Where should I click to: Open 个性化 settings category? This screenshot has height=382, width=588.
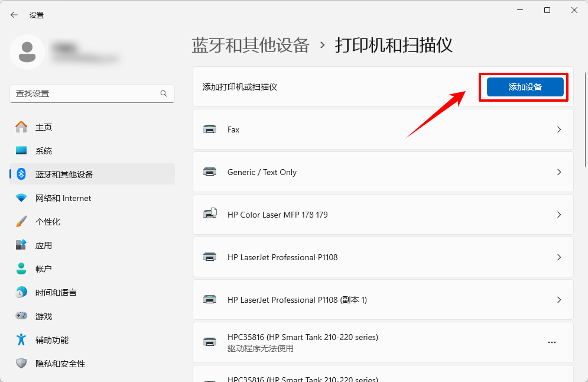(92, 221)
